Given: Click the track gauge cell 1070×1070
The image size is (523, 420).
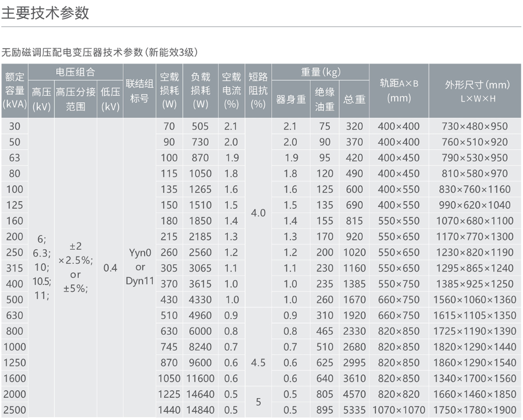Looking at the screenshot, I should pos(399,410).
